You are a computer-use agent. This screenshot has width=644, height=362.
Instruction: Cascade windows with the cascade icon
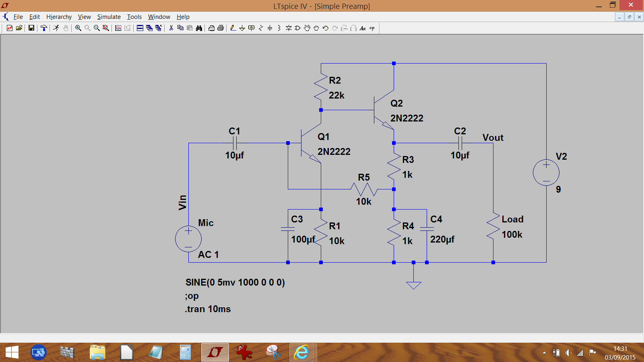pos(149,28)
